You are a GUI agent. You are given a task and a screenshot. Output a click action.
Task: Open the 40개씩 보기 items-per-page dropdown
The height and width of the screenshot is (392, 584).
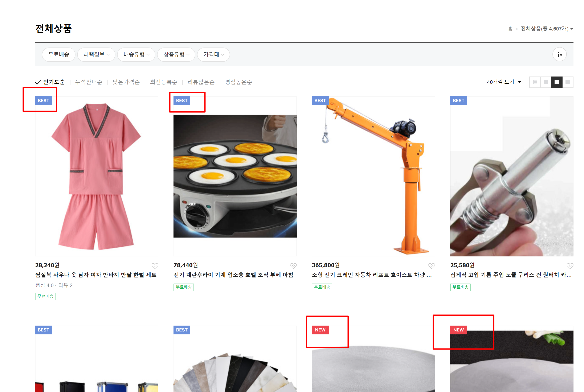[504, 82]
